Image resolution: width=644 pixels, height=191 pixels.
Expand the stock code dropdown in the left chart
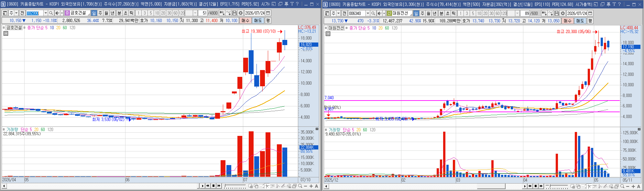[46, 13]
